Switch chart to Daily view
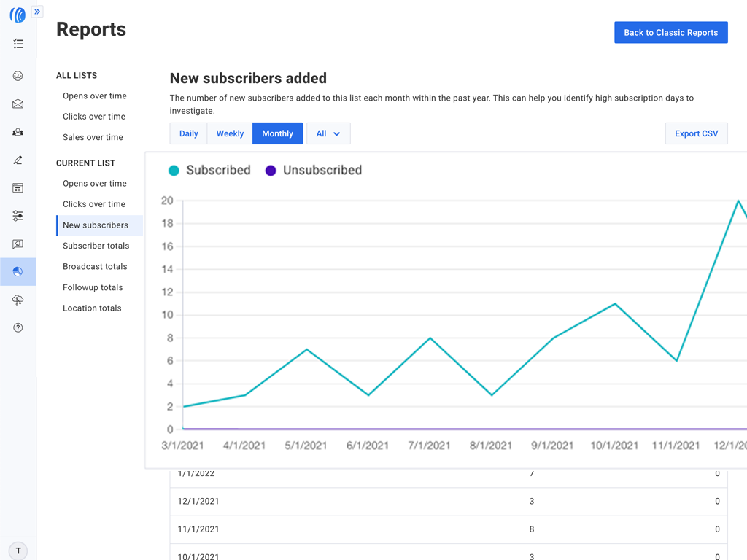The width and height of the screenshot is (747, 560). [189, 133]
